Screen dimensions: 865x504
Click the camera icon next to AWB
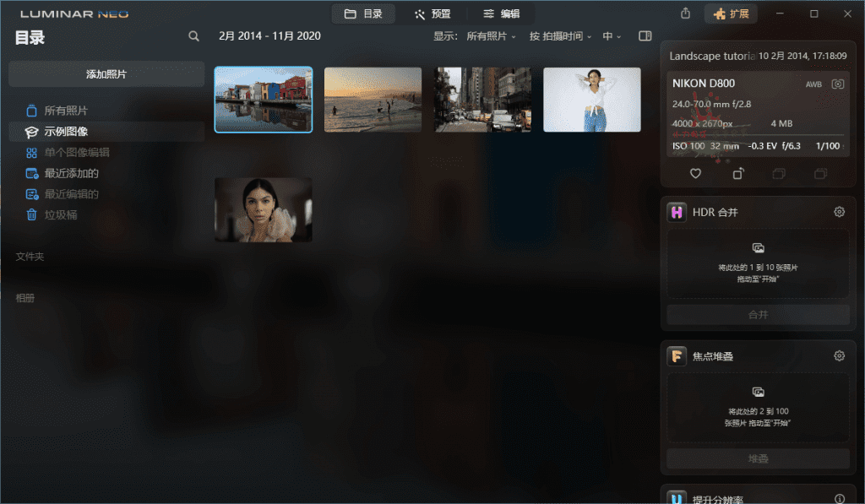[x=837, y=84]
